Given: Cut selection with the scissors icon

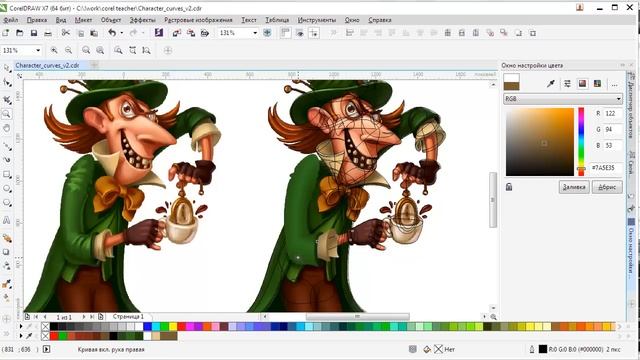Looking at the screenshot, I should 65,33.
